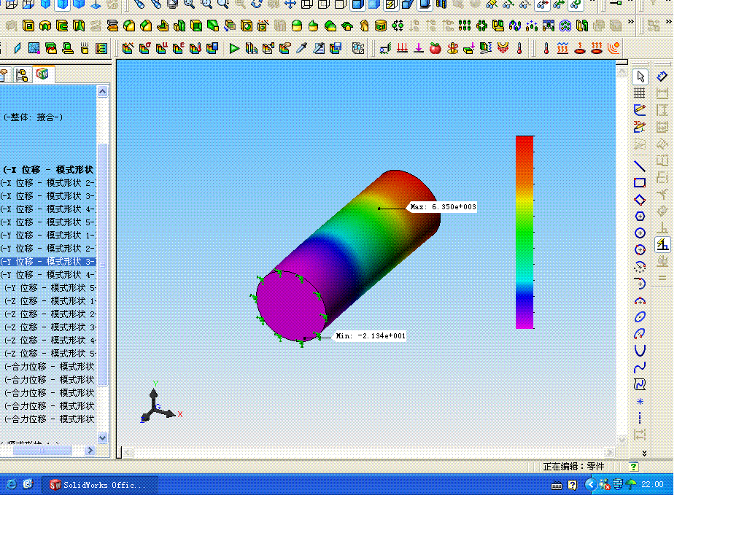Select Z 位移 模式形状 4 plot
Screen dimensions: 747x560
[x=50, y=341]
